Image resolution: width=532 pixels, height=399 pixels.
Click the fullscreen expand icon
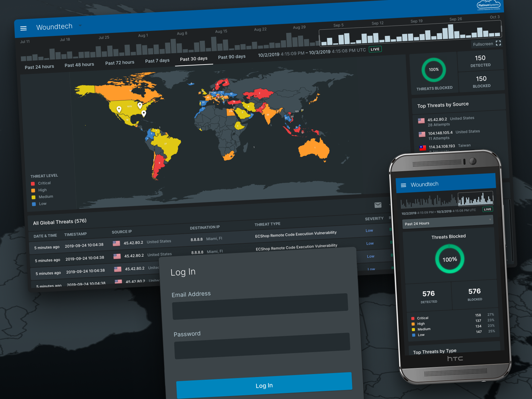click(x=498, y=43)
